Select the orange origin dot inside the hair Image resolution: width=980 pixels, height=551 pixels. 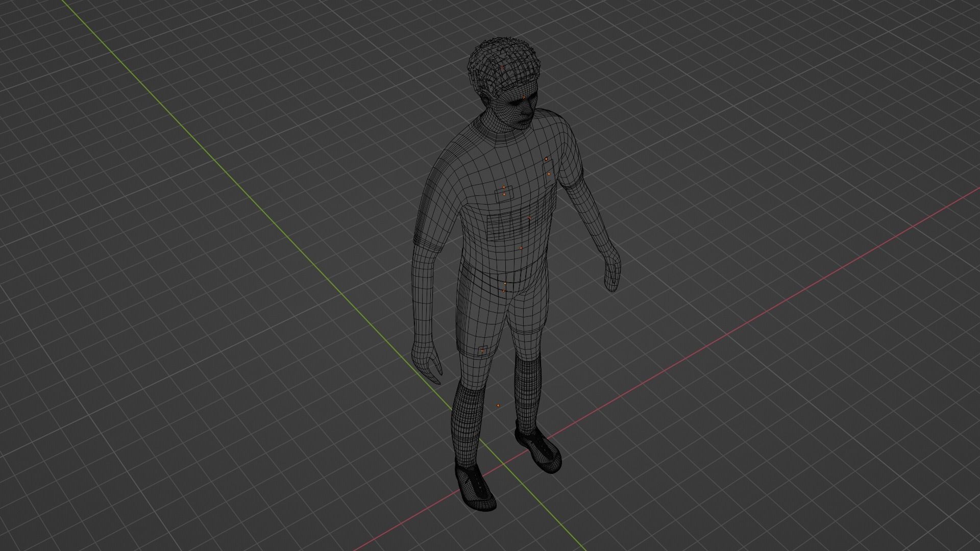coord(502,66)
